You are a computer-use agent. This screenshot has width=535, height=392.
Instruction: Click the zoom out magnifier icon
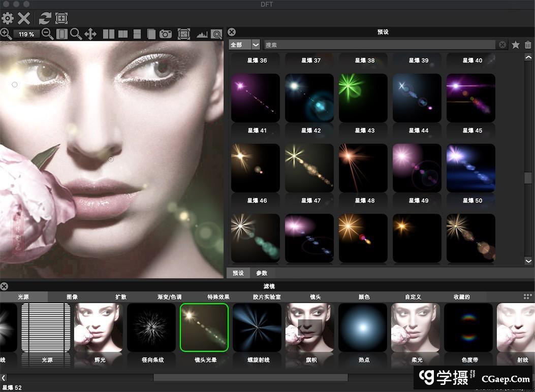point(47,34)
